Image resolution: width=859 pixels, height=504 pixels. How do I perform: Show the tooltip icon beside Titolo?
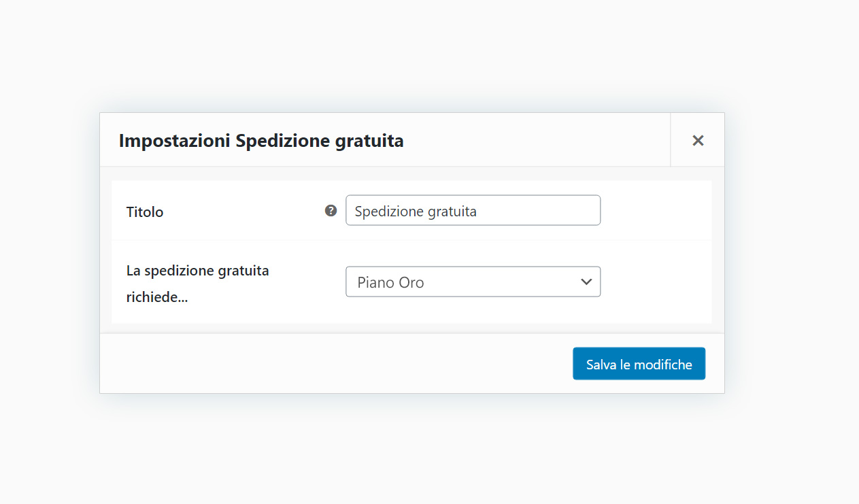pos(331,211)
